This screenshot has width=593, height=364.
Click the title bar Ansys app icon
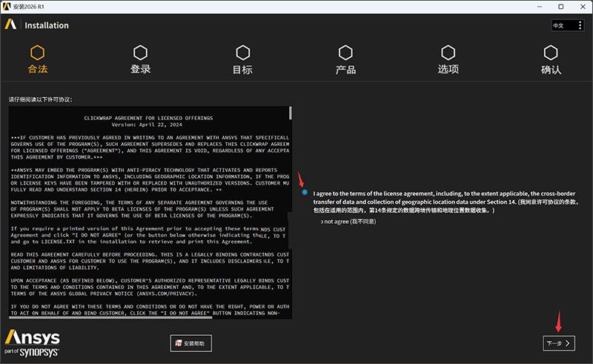(7, 7)
